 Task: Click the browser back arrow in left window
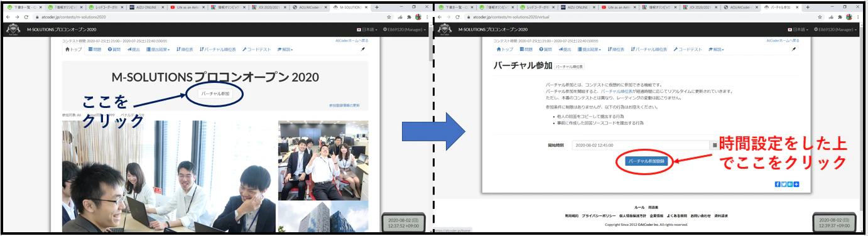8,17
